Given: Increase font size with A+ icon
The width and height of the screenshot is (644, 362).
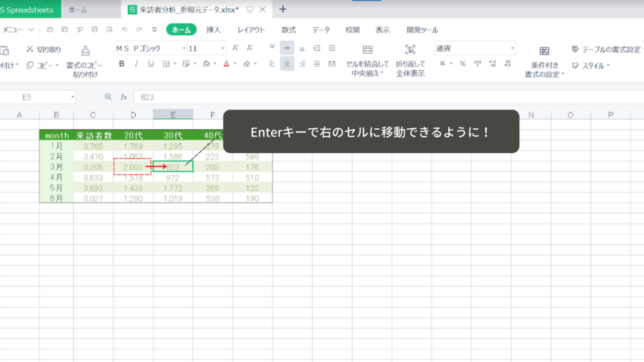Looking at the screenshot, I should pos(235,48).
